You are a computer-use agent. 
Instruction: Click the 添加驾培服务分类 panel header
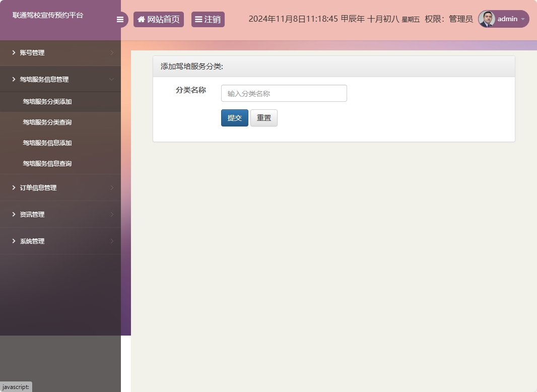click(334, 67)
